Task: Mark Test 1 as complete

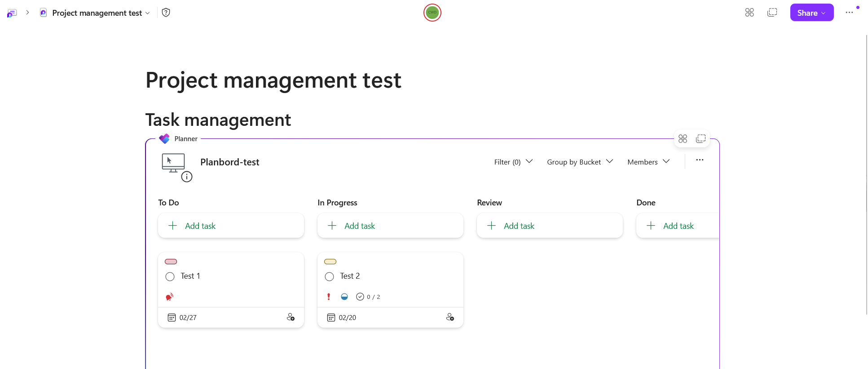Action: point(170,276)
